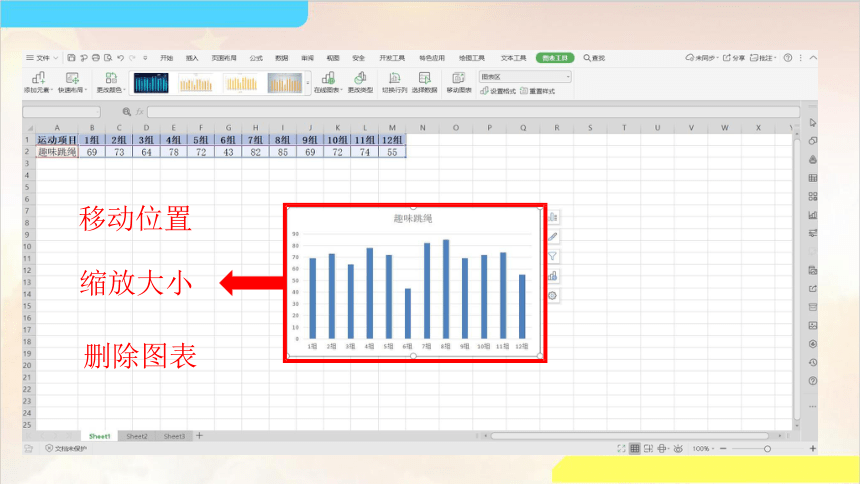This screenshot has width=860, height=484.
Task: Switch to the 文本工具 text tools tab
Action: coord(513,58)
